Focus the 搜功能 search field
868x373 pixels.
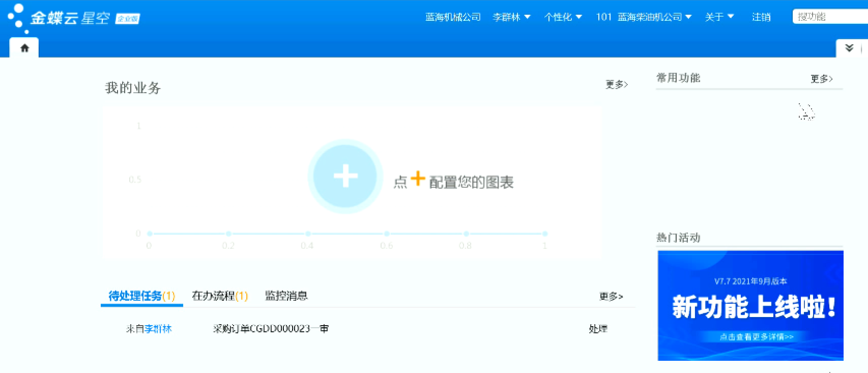[x=829, y=17]
